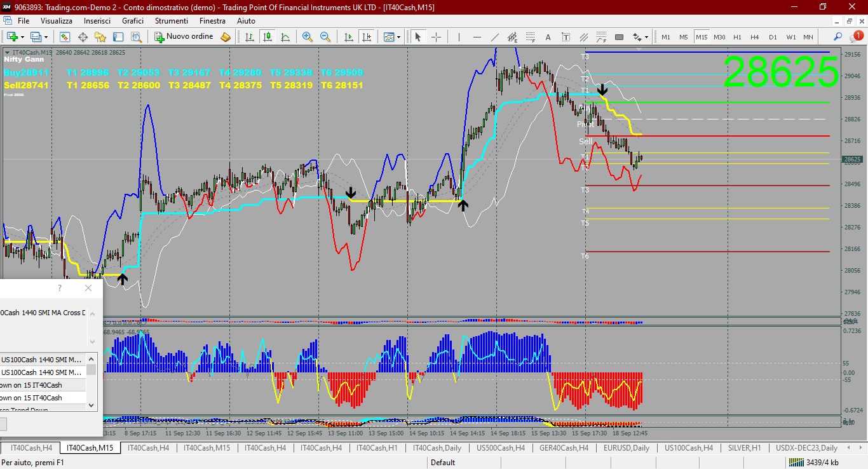Image resolution: width=868 pixels, height=469 pixels.
Task: Open the search magnifier icon
Action: (837, 36)
